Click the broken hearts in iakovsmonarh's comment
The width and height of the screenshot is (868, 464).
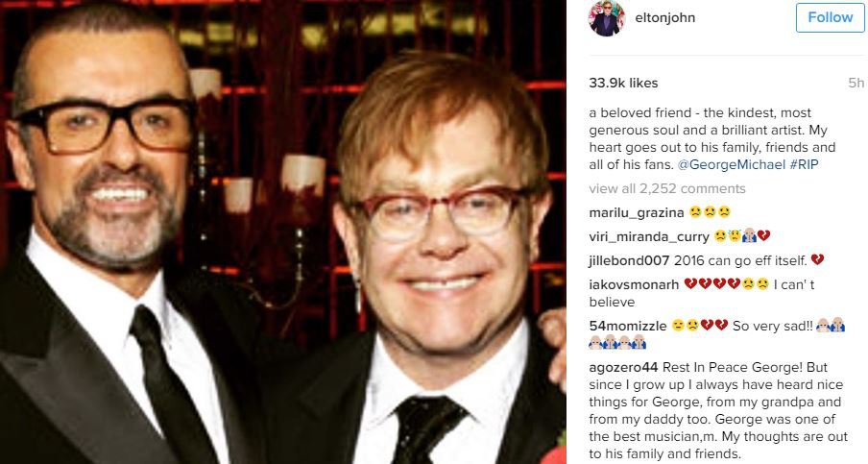pos(711,284)
